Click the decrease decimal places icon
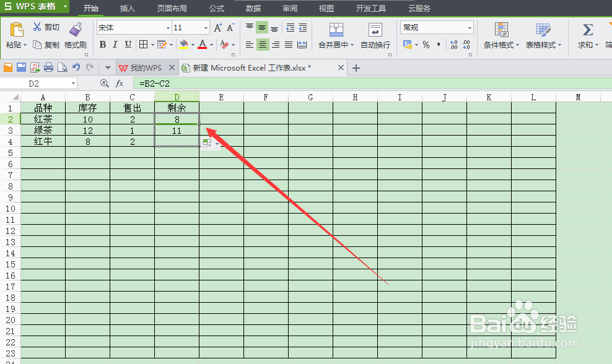 click(466, 45)
